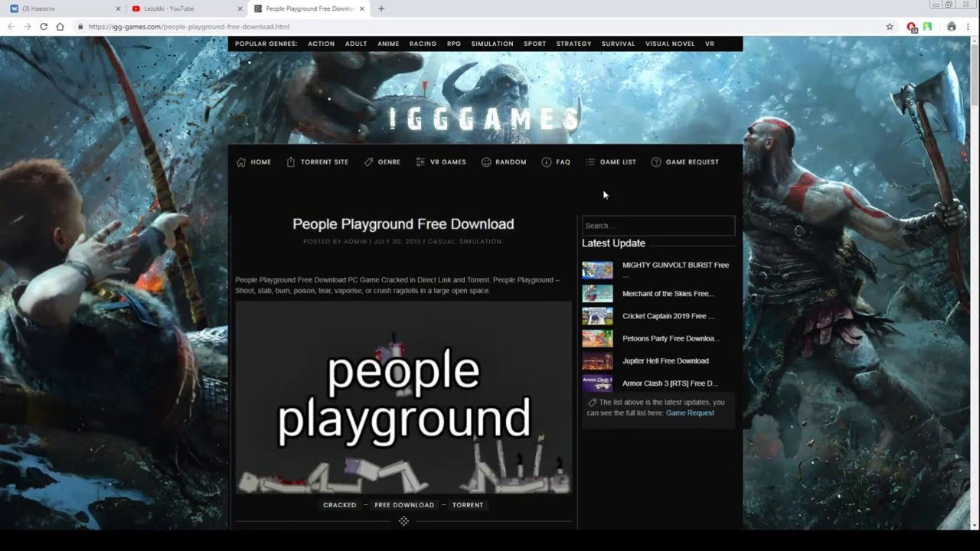The image size is (980, 551).
Task: Go to Home in site navigation
Action: click(x=260, y=162)
